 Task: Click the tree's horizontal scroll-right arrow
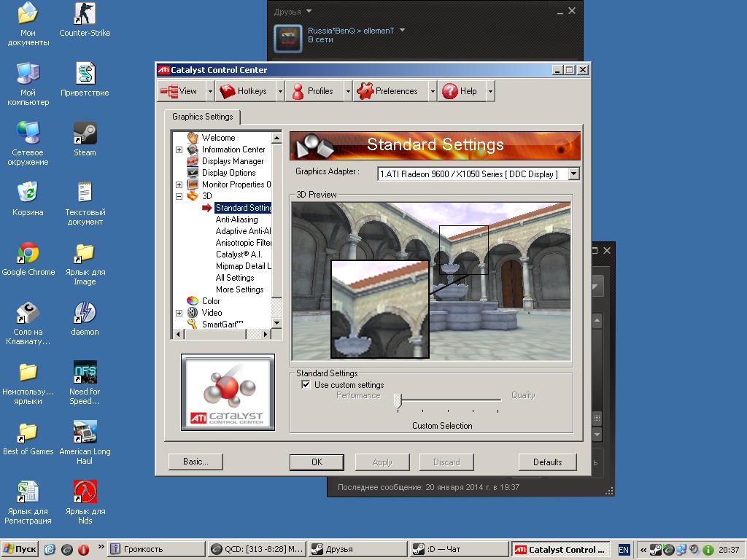click(x=266, y=334)
